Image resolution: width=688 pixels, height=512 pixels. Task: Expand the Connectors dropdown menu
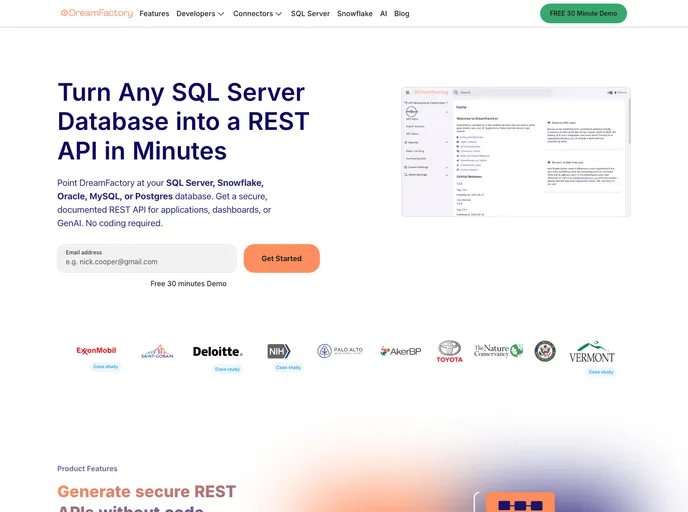coord(257,14)
